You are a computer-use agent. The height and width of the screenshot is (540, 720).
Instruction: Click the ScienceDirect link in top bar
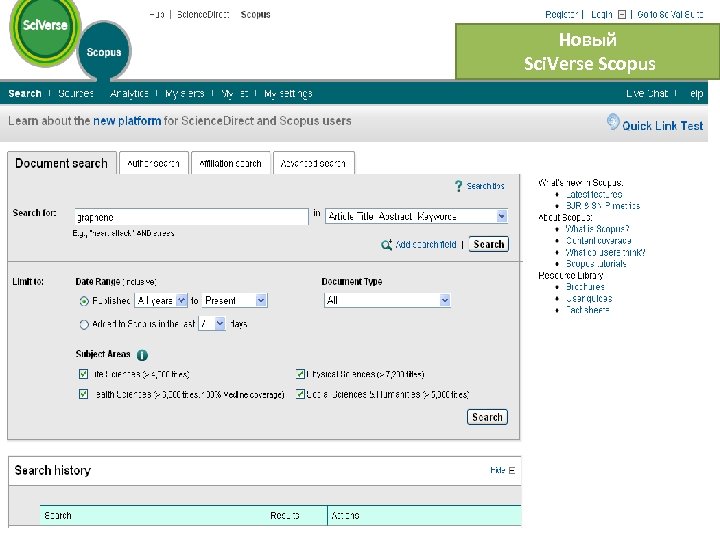coord(203,15)
